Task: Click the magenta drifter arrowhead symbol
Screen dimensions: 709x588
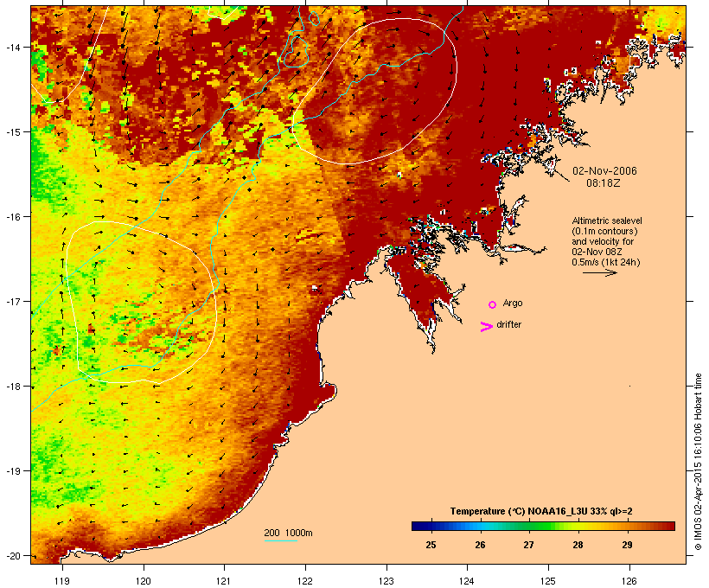Action: (486, 327)
